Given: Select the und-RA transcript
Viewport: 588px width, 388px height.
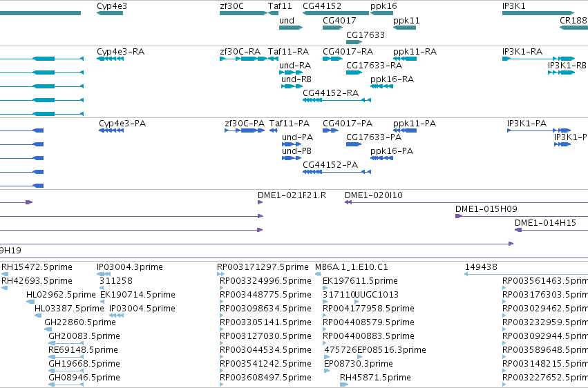Looking at the screenshot, I should (291, 72).
